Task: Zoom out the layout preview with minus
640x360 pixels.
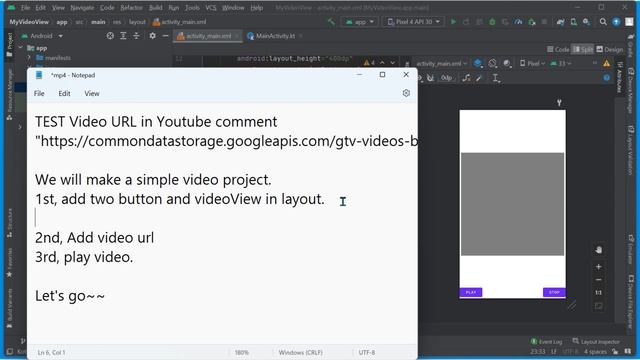Action: pyautogui.click(x=598, y=280)
